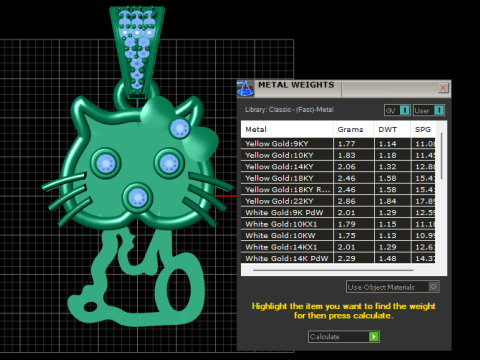This screenshot has height=360, width=480.
Task: Click grams value 1.75 for 10KW
Action: [347, 236]
